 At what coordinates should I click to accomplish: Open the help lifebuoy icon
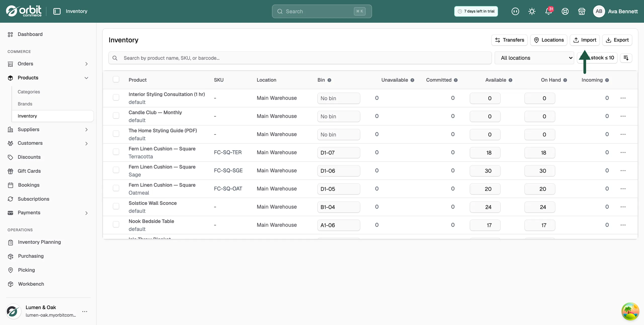565,11
